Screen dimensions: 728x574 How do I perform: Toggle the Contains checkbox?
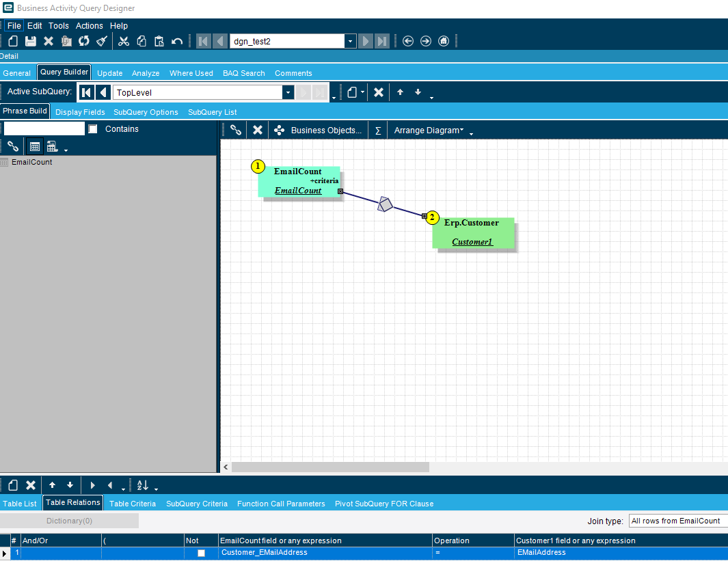coord(93,129)
